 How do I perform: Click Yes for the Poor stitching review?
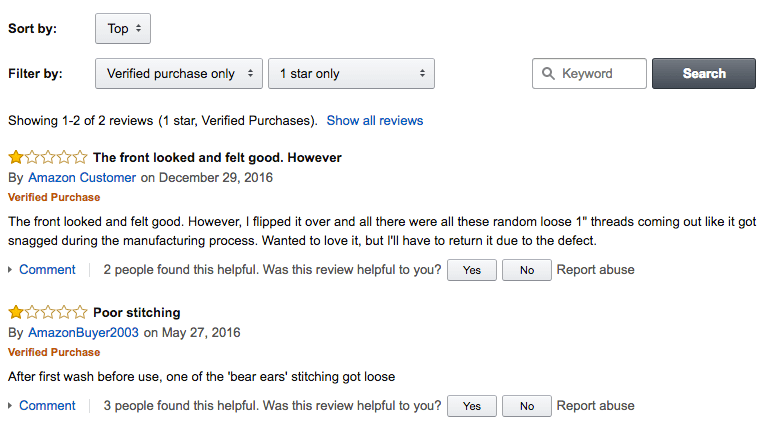[x=472, y=406]
